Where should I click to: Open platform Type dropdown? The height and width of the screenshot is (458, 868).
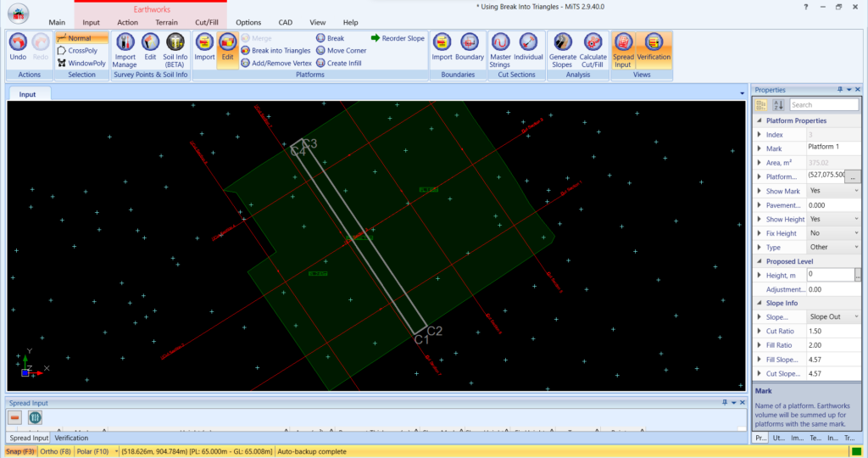click(x=856, y=247)
